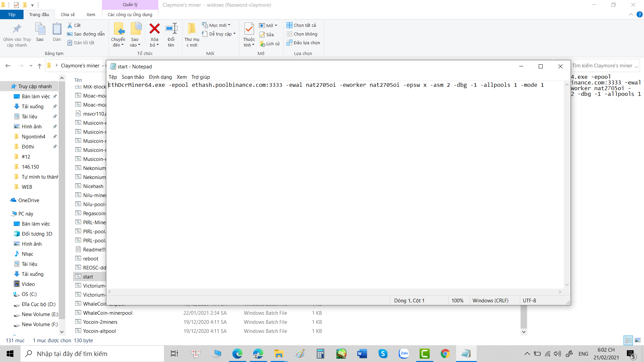Click Đảo lựa chọn invert selection
The image size is (644, 362).
tap(303, 43)
